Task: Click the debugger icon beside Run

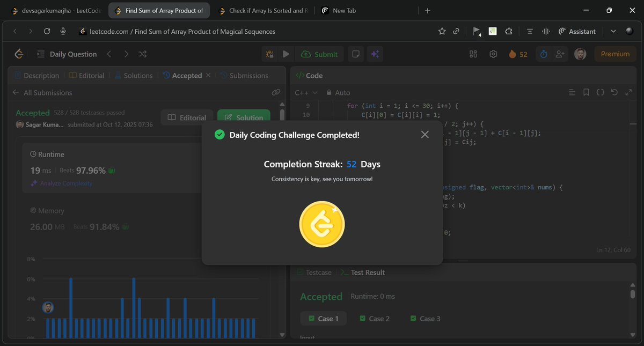Action: (x=270, y=54)
